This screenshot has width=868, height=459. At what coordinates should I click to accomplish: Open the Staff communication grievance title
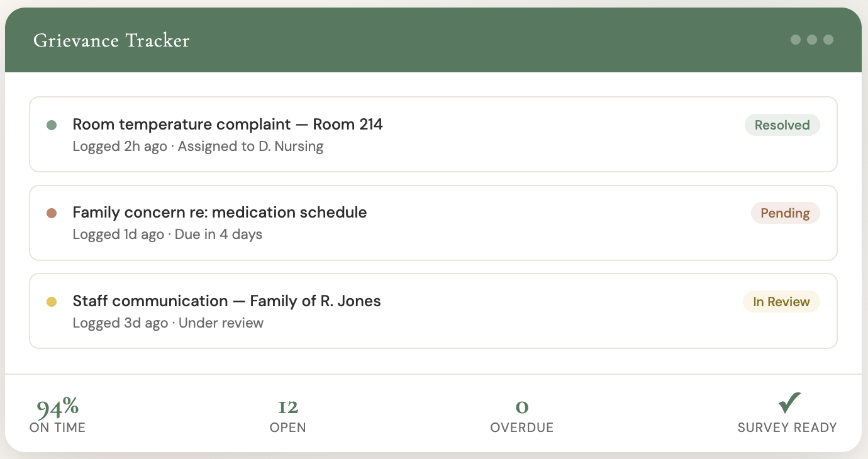tap(226, 301)
